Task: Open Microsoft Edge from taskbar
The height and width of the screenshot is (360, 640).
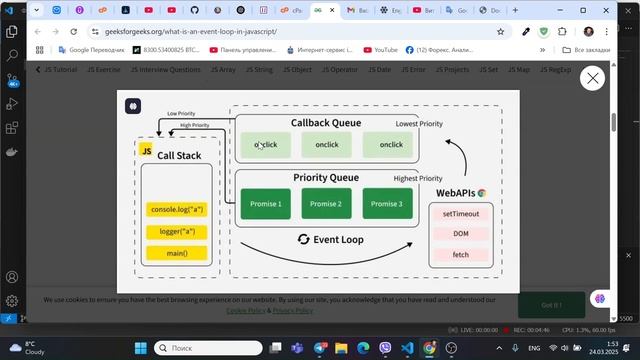Action: click(363, 348)
